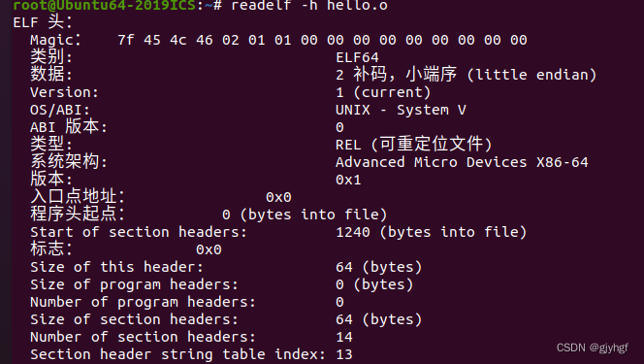Click the ABI version value 0

pos(339,127)
